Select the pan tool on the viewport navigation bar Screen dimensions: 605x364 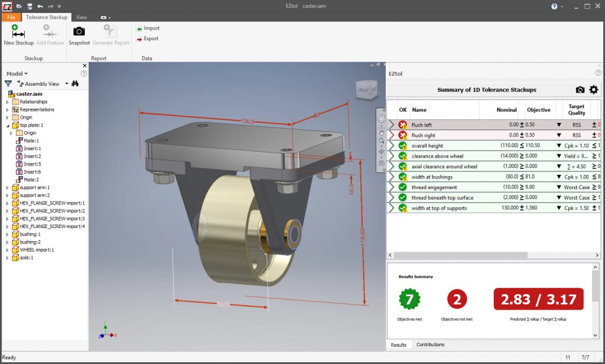[381, 133]
